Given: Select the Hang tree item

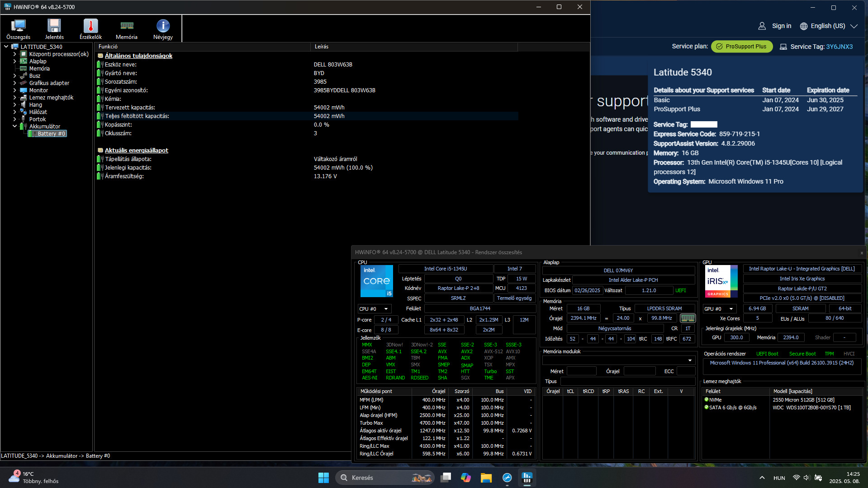Looking at the screenshot, I should (x=36, y=104).
